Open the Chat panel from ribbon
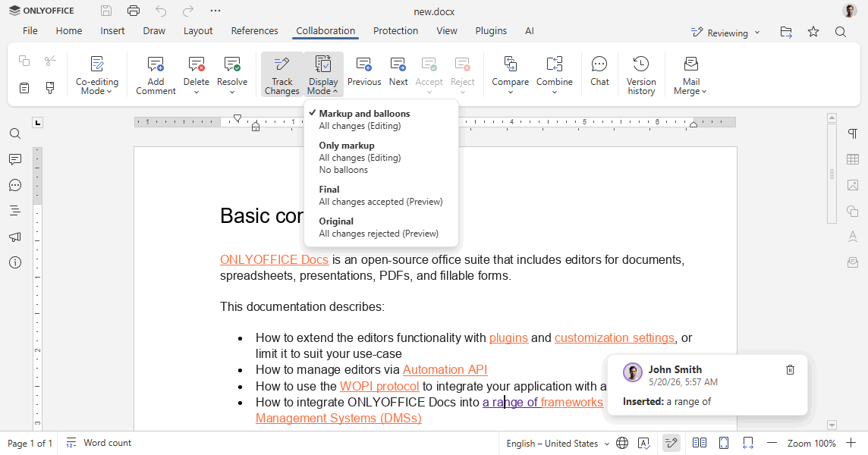The height and width of the screenshot is (455, 868). 599,72
